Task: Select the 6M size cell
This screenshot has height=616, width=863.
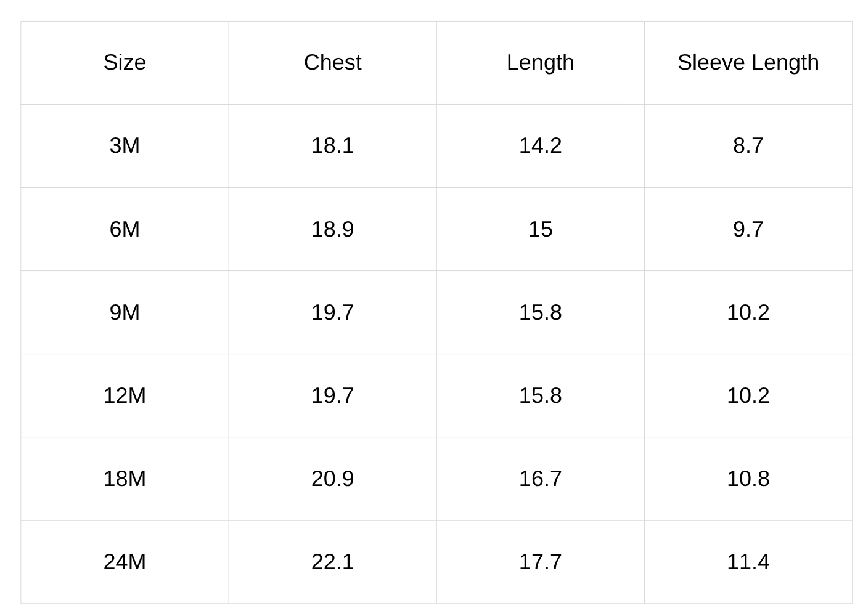Action: click(125, 229)
